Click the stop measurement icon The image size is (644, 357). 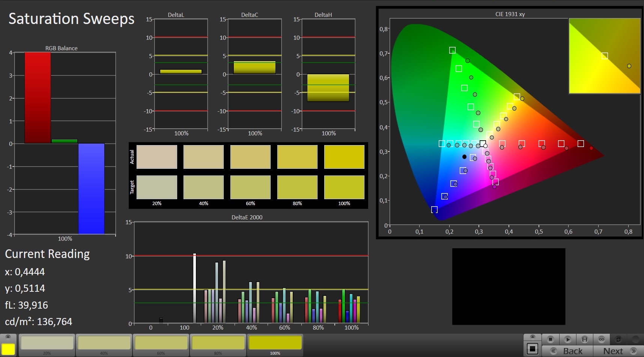point(551,339)
